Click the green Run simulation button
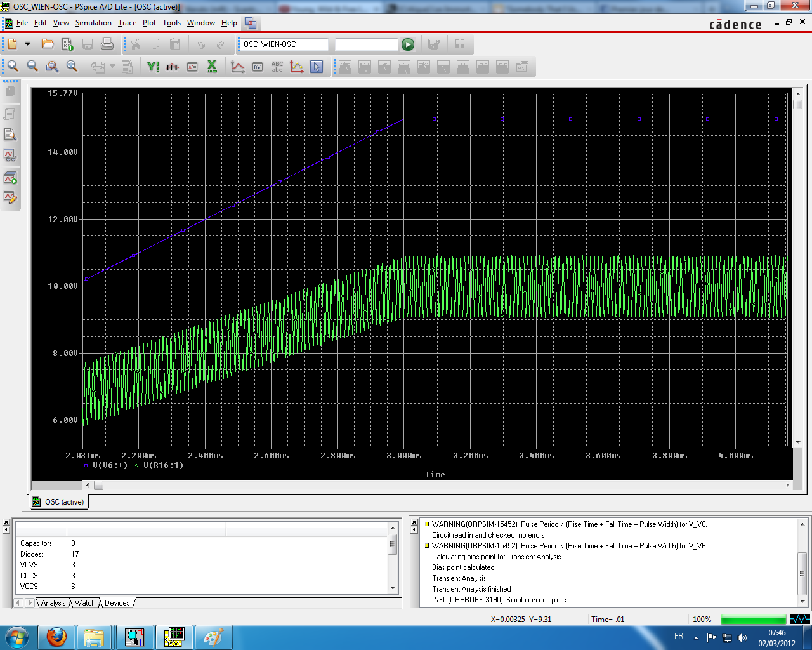812x650 pixels. [x=408, y=44]
